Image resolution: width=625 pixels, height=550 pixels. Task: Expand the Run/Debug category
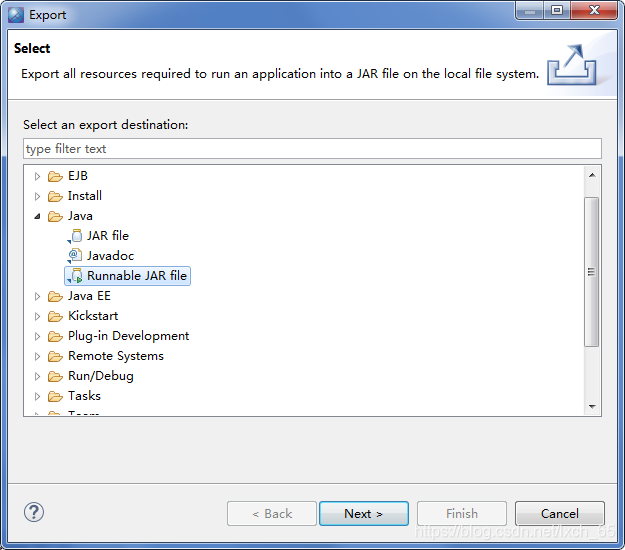coord(37,376)
